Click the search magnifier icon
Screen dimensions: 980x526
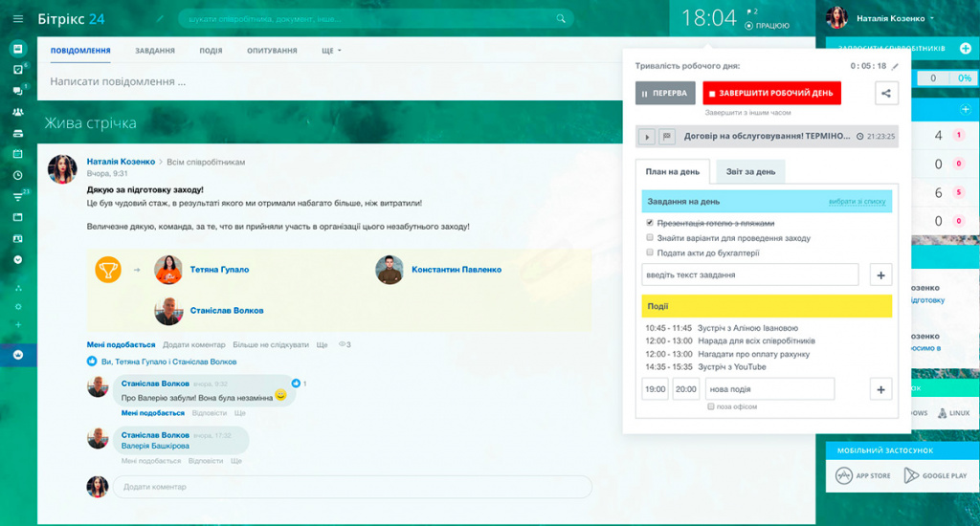[561, 19]
